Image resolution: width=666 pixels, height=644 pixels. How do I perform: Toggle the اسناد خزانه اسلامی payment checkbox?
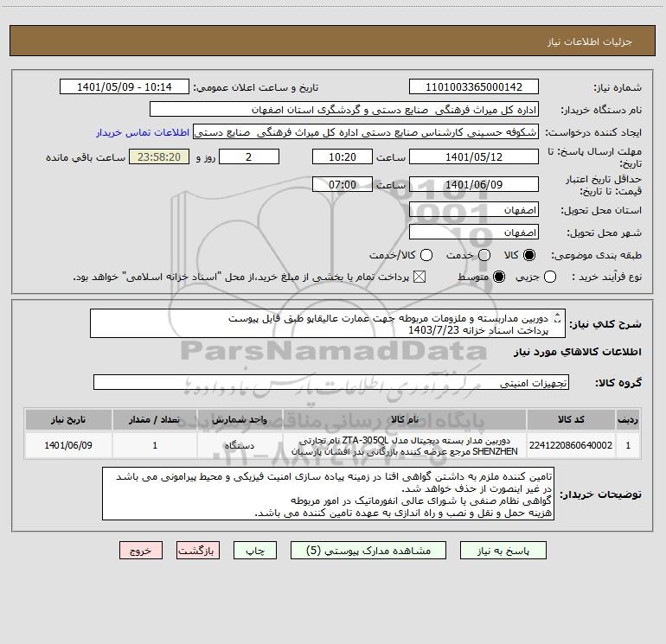[419, 277]
